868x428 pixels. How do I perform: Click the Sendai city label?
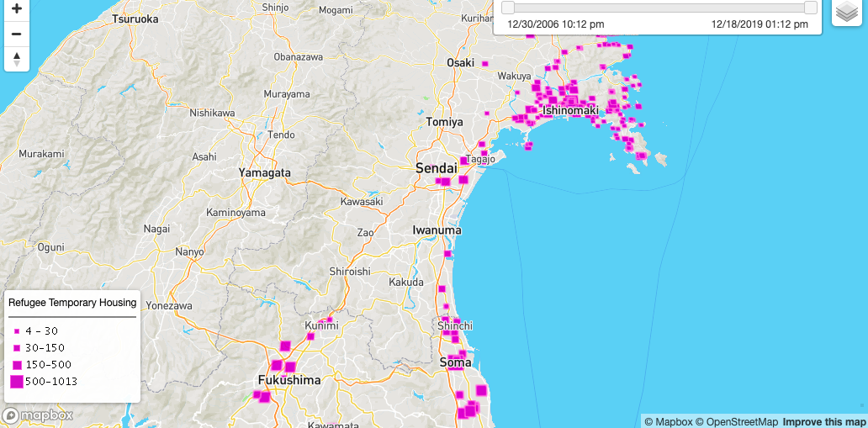[x=437, y=168]
